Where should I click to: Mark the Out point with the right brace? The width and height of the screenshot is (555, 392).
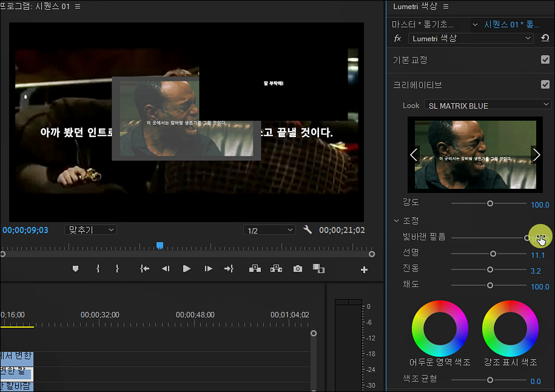(x=117, y=269)
